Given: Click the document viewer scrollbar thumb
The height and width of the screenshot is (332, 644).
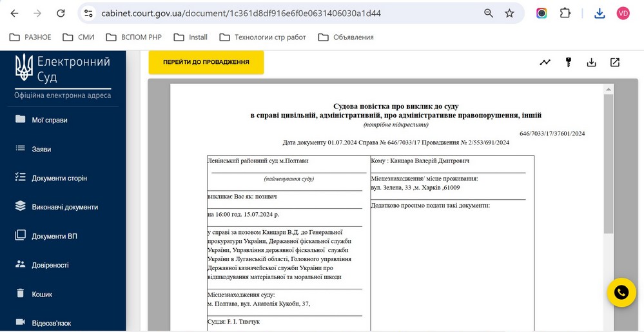Looking at the screenshot, I should (x=609, y=164).
